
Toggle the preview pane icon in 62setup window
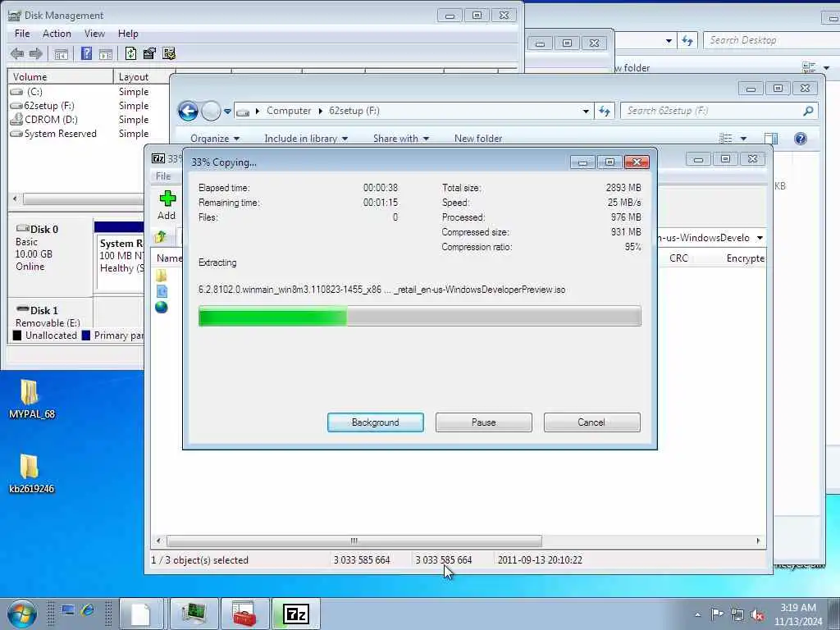pos(771,139)
